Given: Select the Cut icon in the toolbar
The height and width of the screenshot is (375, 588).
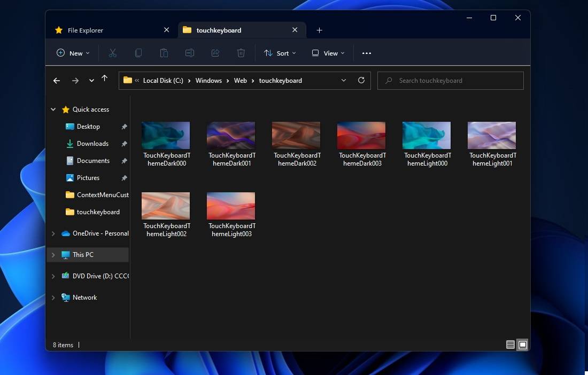Looking at the screenshot, I should tap(113, 53).
